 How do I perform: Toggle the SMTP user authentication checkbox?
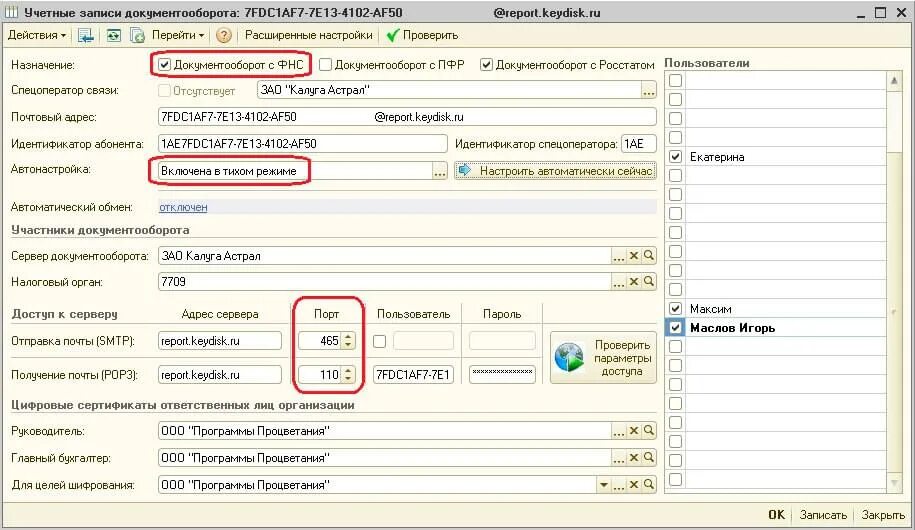pyautogui.click(x=379, y=341)
